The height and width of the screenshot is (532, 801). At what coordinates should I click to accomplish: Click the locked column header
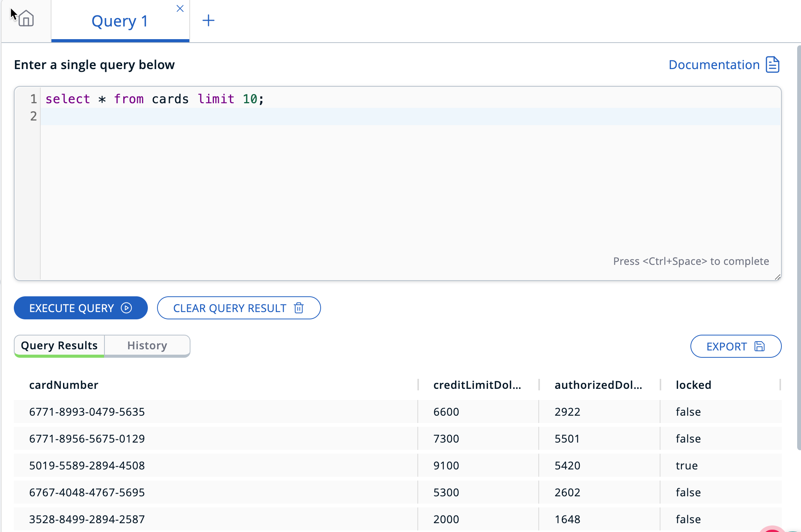click(693, 385)
